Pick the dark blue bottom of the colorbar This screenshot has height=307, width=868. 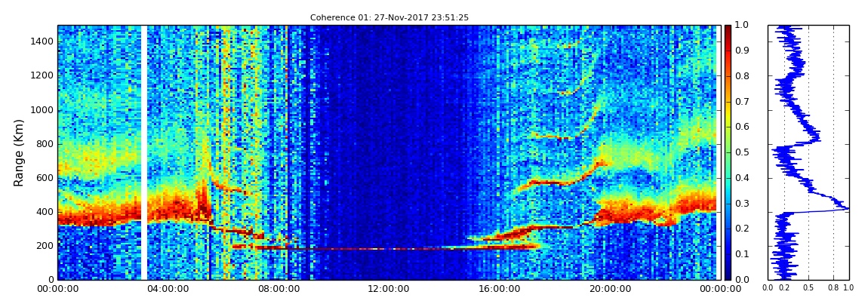click(x=728, y=275)
